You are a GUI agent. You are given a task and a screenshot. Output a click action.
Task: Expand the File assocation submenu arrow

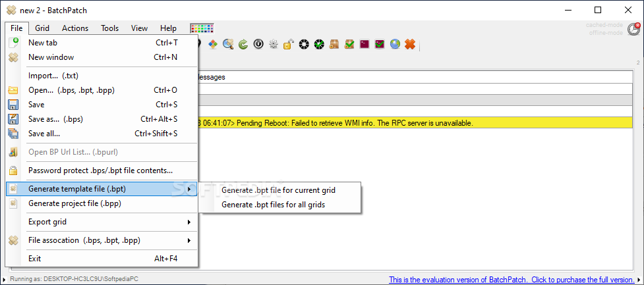click(x=189, y=241)
